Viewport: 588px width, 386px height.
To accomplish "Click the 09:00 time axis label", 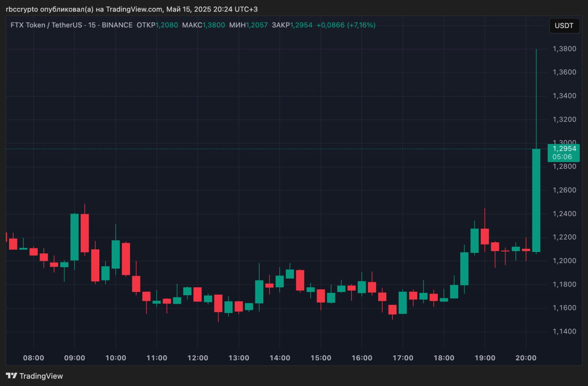I will [x=74, y=358].
